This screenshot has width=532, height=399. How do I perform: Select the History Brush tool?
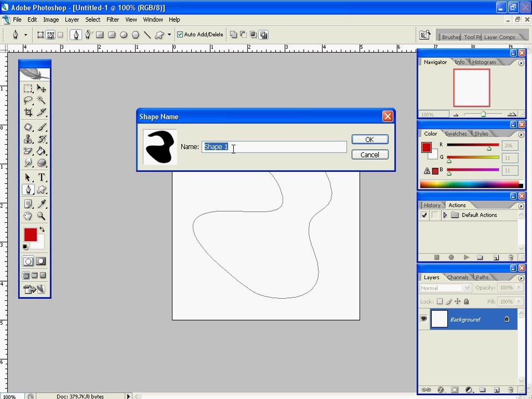point(42,139)
